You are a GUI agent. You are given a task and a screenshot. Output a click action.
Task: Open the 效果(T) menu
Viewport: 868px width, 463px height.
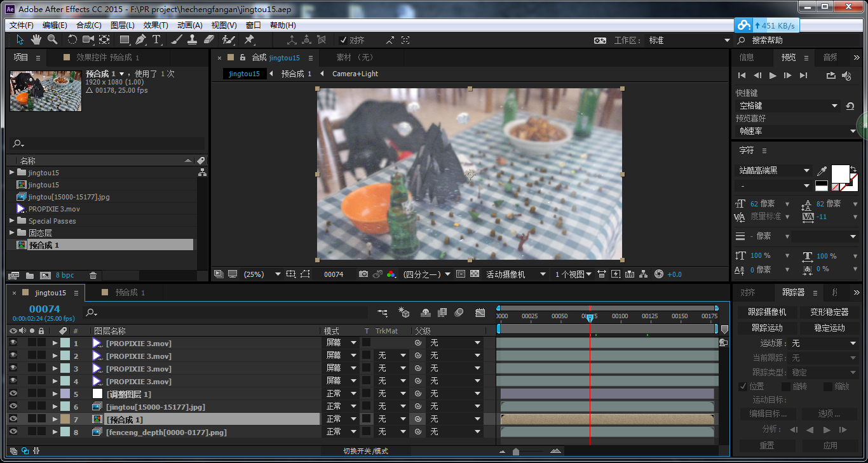click(x=156, y=25)
